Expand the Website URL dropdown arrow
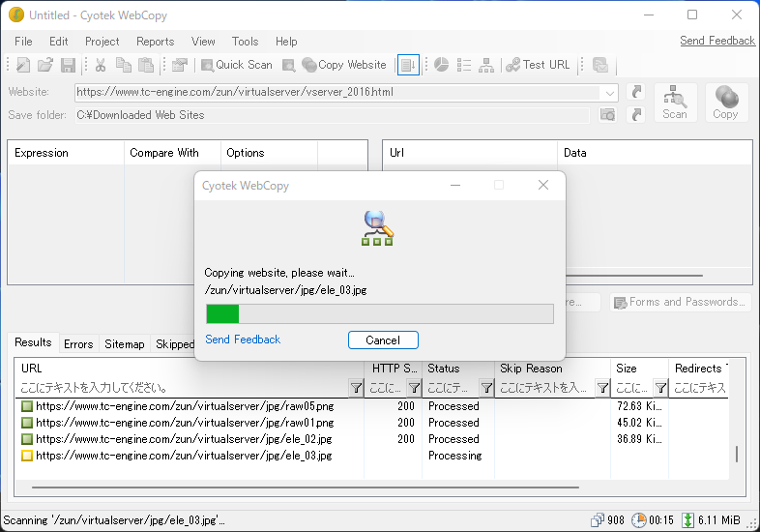 click(609, 93)
